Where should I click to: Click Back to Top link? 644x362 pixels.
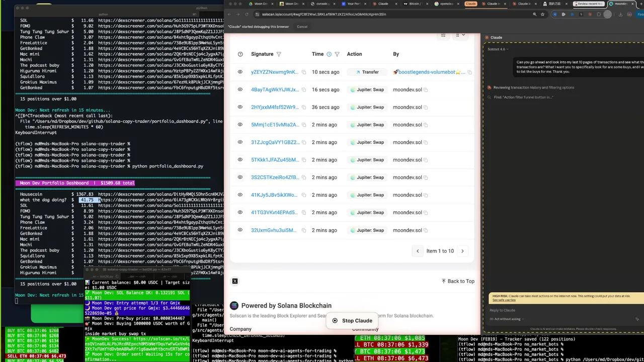point(458,281)
